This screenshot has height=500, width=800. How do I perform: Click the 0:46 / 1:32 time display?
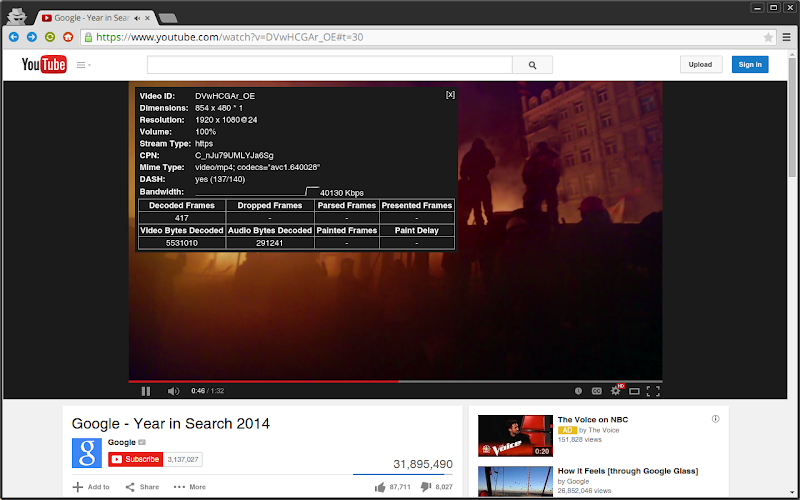208,391
